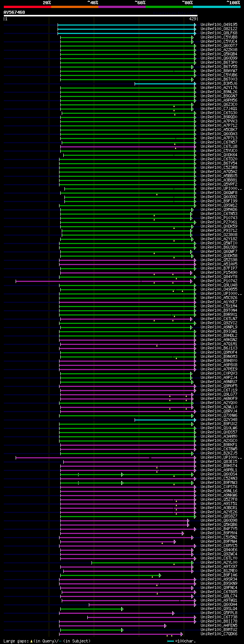Click label UniRef100_Q5ZS98

(x=219, y=260)
